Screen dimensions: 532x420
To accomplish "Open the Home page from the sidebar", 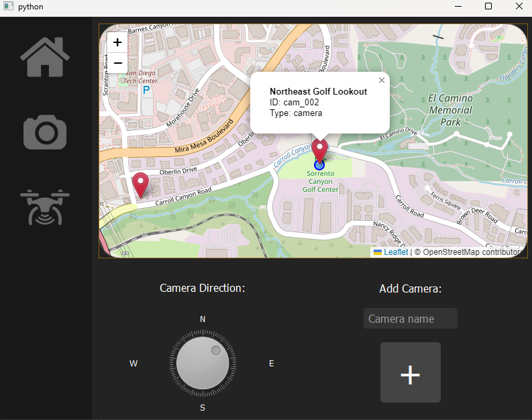I will click(x=45, y=57).
